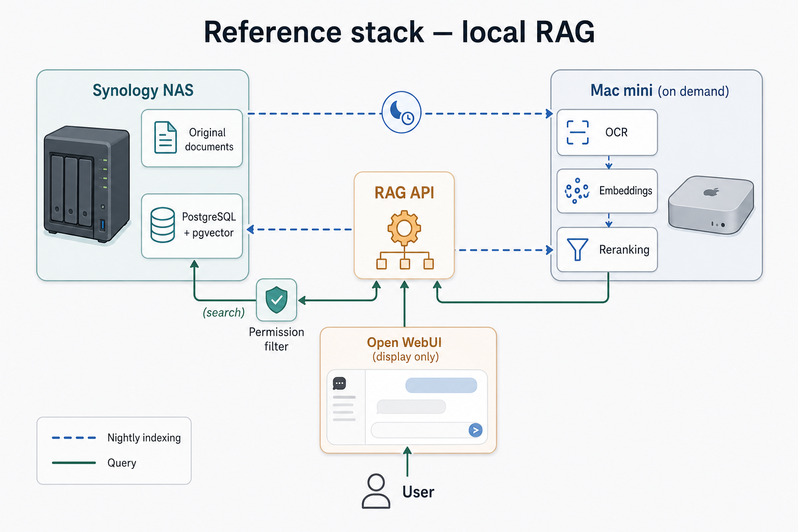The image size is (798, 532).
Task: Click the Embeddings dot cluster icon
Action: [x=577, y=191]
